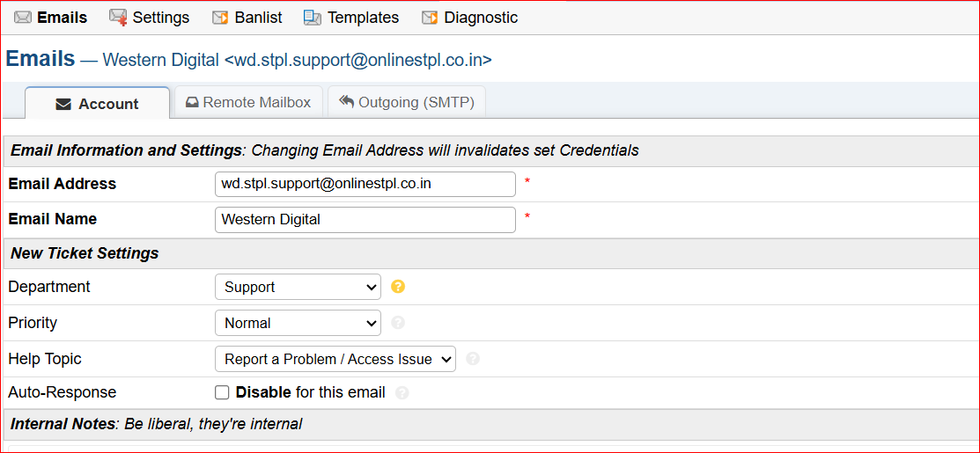This screenshot has width=980, height=453.
Task: Click the help icon beside Help Topic
Action: point(473,359)
